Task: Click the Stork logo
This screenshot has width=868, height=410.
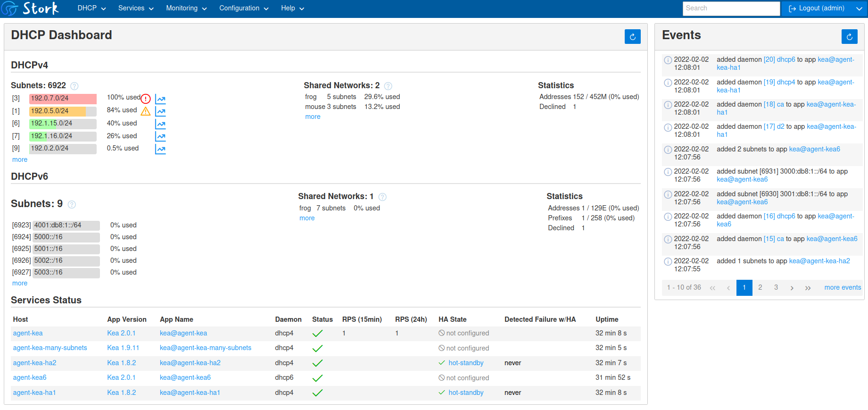Action: click(x=30, y=8)
